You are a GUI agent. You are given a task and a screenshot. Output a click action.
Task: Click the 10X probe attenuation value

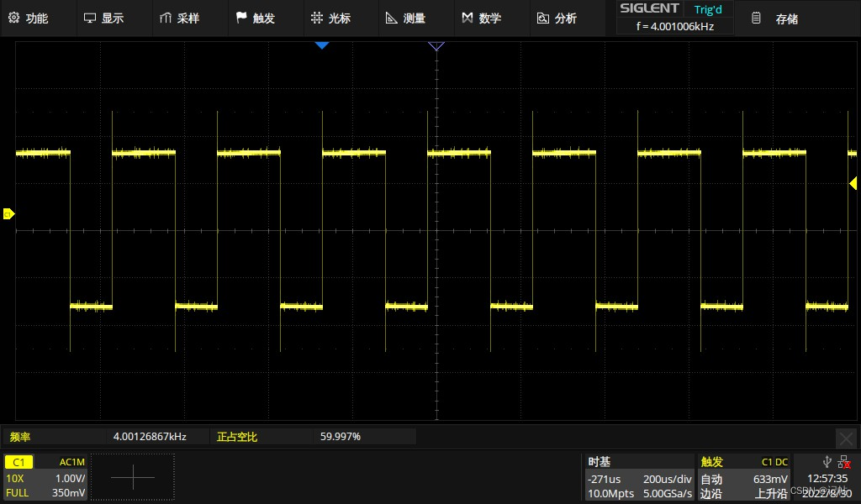pos(15,478)
